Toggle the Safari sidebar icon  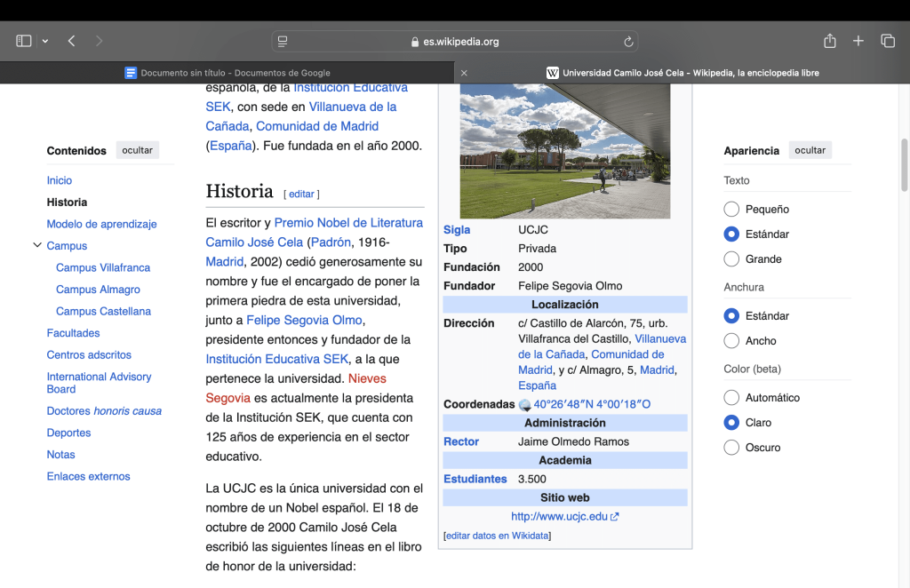[24, 41]
